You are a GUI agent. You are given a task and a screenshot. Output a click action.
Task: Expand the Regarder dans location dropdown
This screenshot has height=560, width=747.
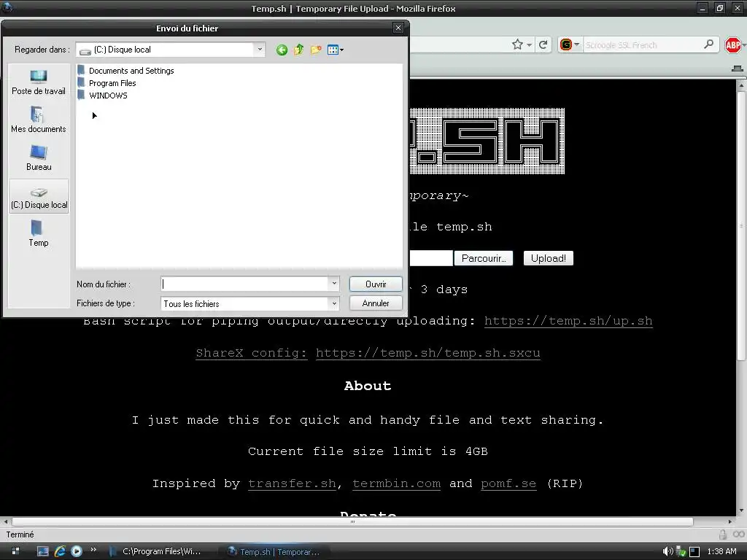coord(260,49)
